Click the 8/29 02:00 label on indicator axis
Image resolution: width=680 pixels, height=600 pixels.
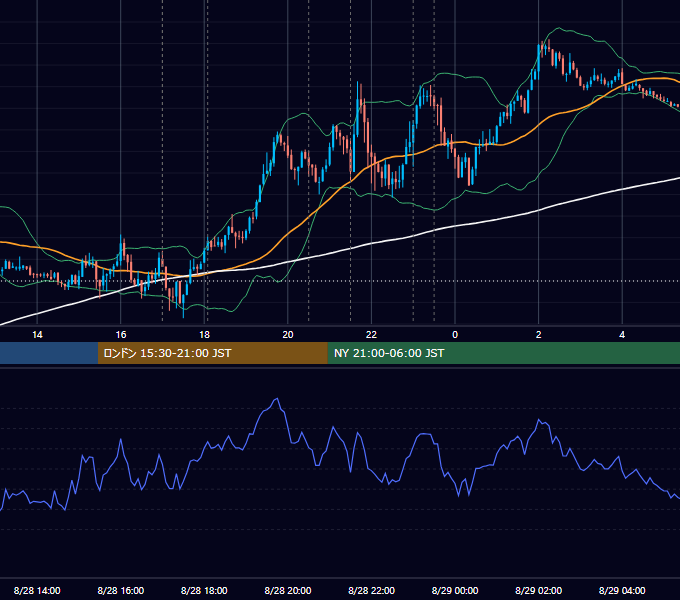pos(539,590)
